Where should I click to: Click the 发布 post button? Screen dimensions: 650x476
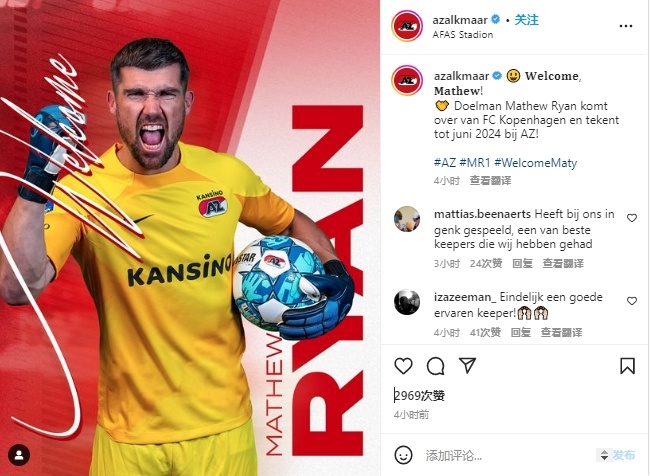pos(624,455)
